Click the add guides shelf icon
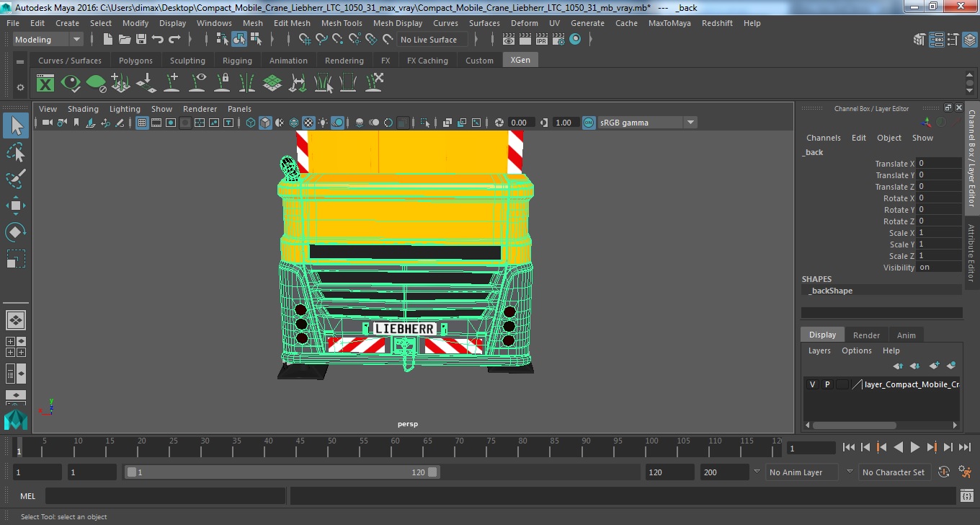Screen dimensions: 980x525 (172, 83)
